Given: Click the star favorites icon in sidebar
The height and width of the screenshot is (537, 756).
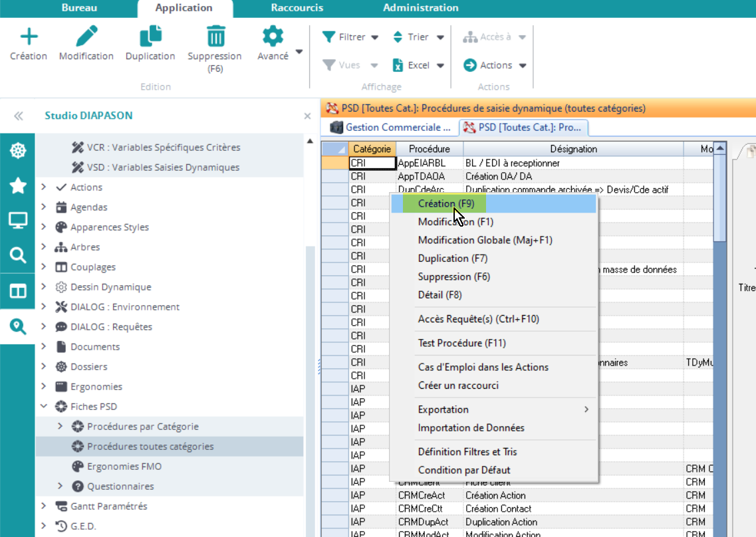Looking at the screenshot, I should (x=17, y=186).
